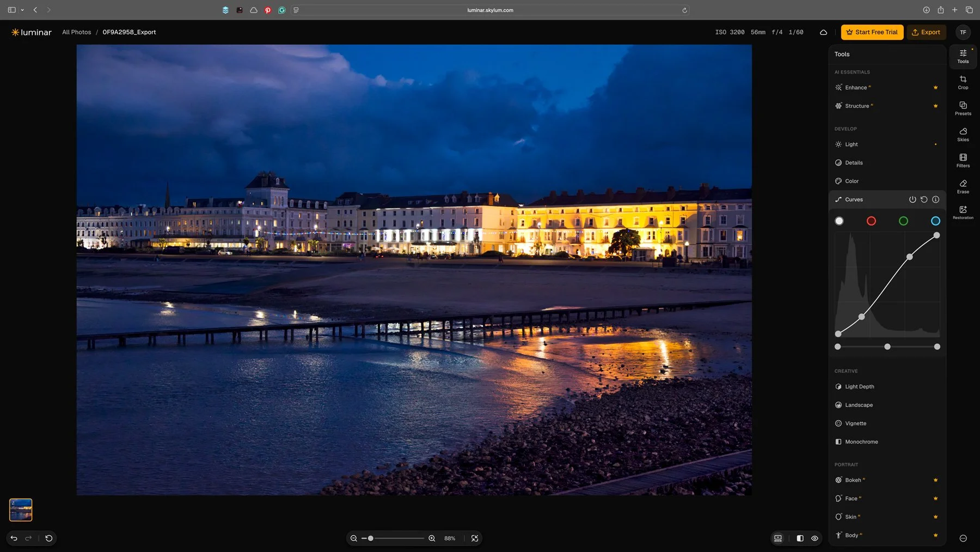Image resolution: width=980 pixels, height=552 pixels.
Task: Click Start Free Trial button
Action: pos(872,32)
